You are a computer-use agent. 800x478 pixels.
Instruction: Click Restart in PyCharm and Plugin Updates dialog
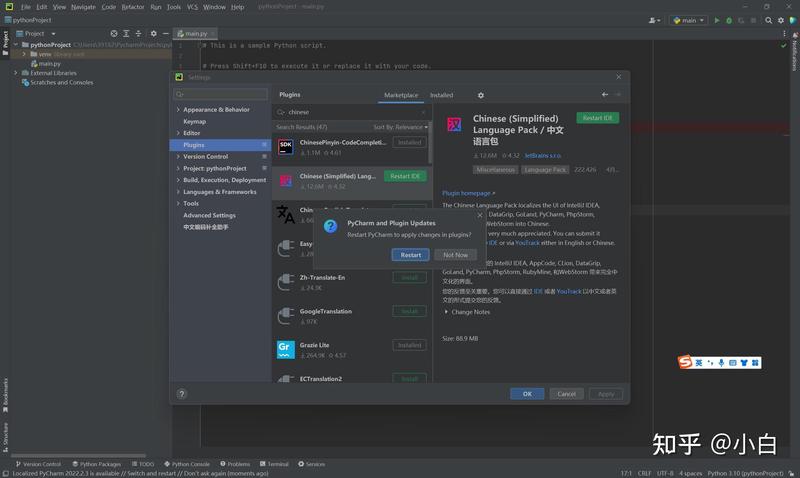tap(410, 255)
